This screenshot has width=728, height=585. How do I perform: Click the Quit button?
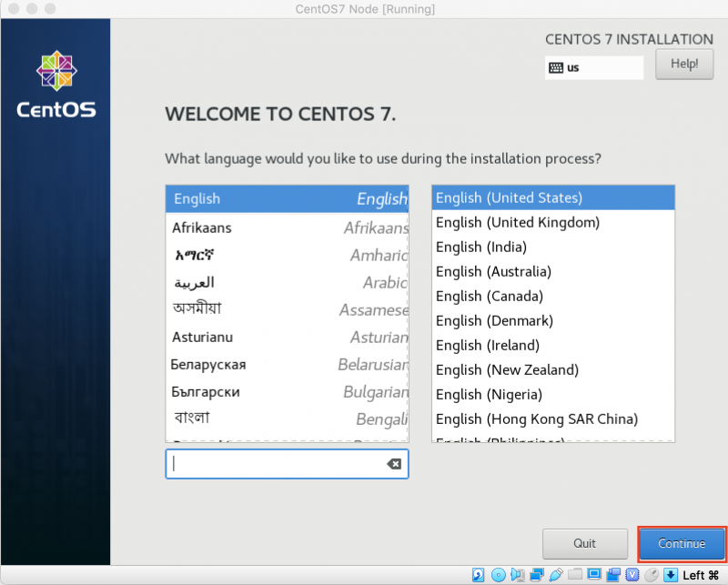tap(584, 543)
